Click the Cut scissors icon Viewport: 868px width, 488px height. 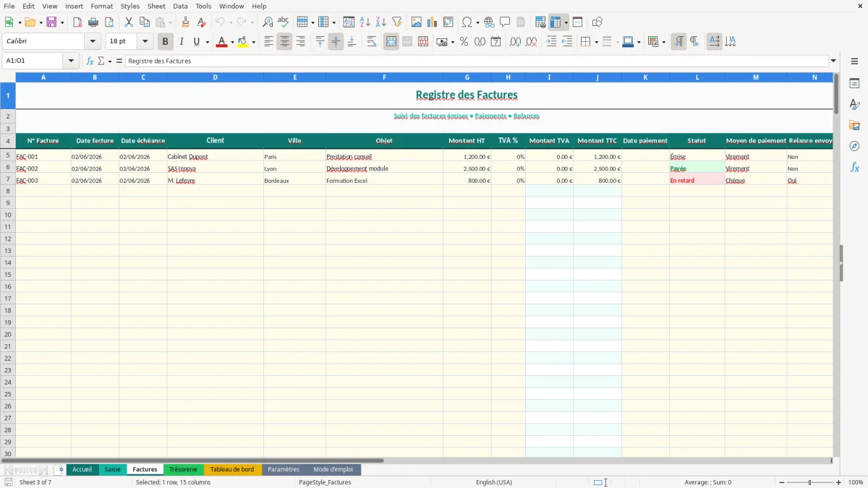[129, 22]
